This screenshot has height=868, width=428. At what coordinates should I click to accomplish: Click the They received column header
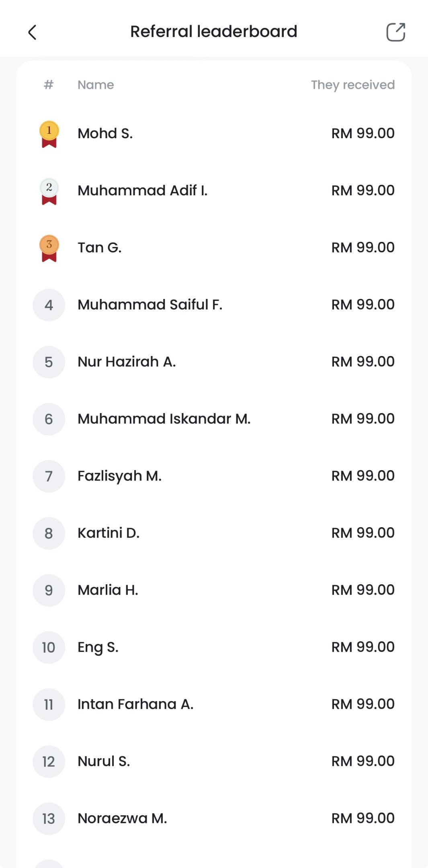click(x=352, y=85)
